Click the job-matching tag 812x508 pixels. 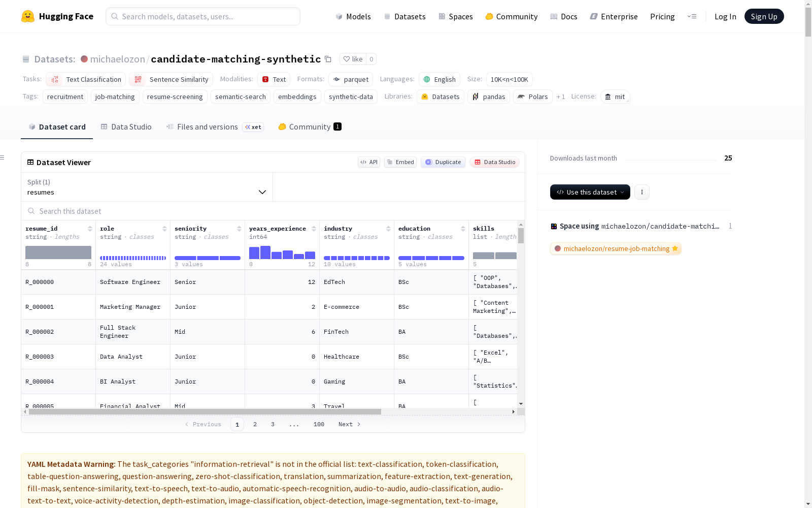point(115,97)
